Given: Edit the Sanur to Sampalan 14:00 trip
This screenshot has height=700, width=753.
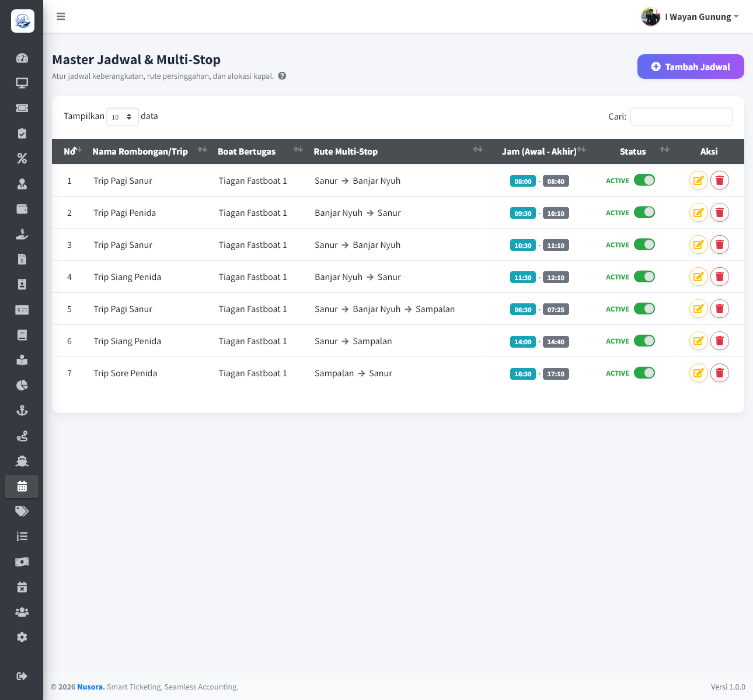Looking at the screenshot, I should pyautogui.click(x=698, y=341).
